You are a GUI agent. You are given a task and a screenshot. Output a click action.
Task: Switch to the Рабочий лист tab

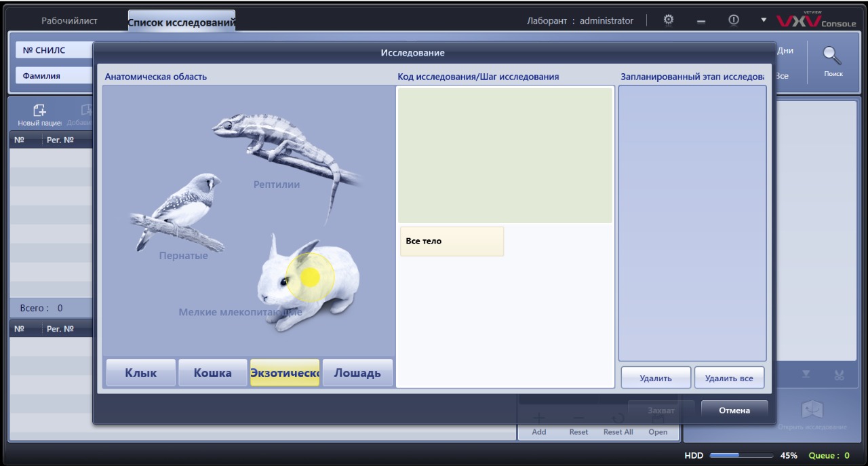[x=69, y=21]
